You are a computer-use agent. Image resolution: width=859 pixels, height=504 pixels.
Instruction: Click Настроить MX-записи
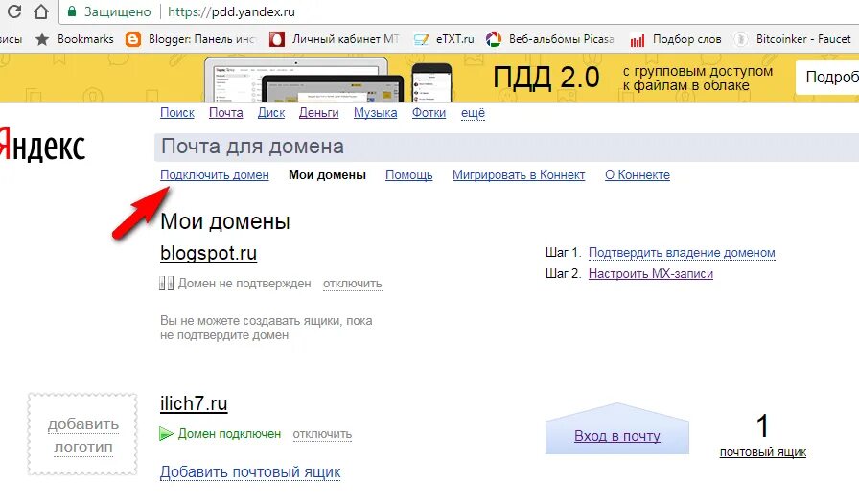click(x=650, y=273)
